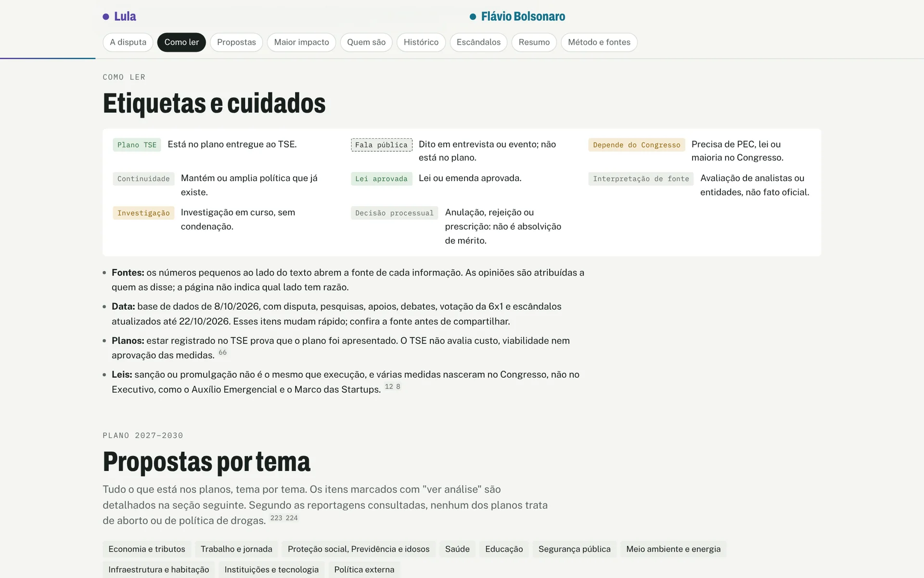Screen dimensions: 924x578
Task: Click the "Propostas por tema" heading
Action: coord(206,461)
